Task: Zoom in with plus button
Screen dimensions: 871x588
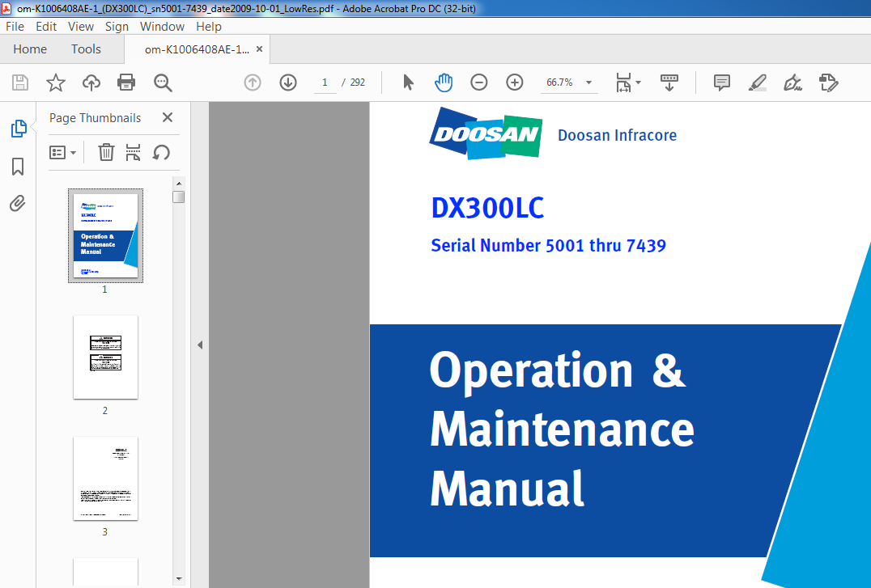Action: pyautogui.click(x=514, y=82)
